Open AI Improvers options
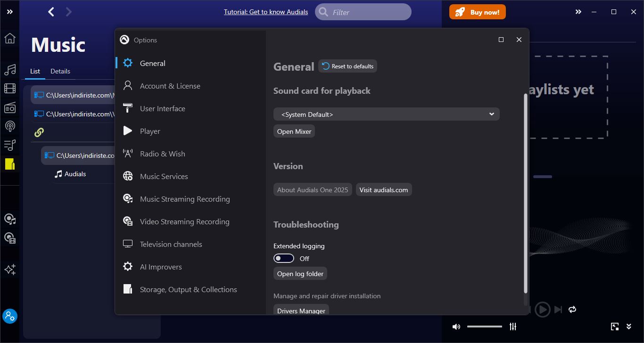Image resolution: width=644 pixels, height=343 pixels. (x=190, y=267)
